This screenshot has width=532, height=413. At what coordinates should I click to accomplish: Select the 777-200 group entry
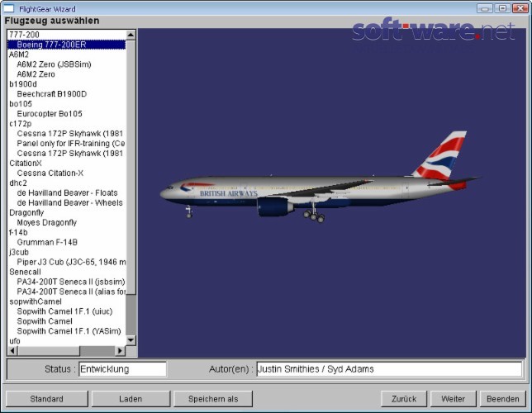tap(66, 35)
